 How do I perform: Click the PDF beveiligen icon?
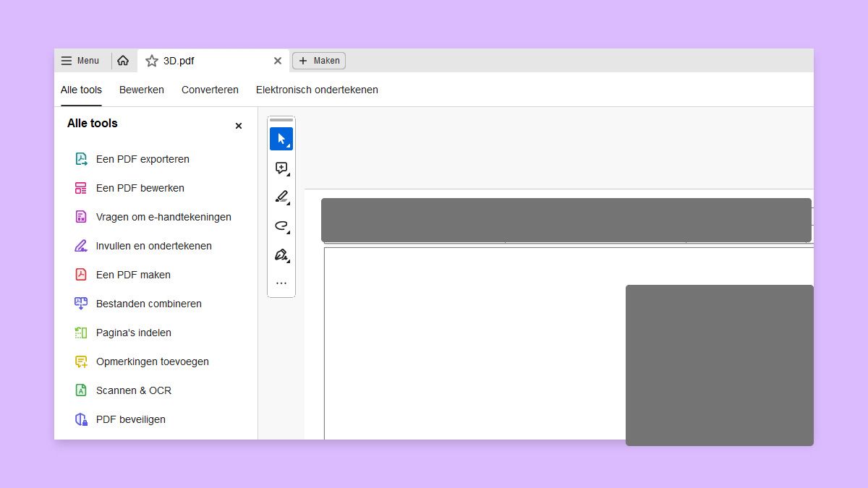coord(81,419)
